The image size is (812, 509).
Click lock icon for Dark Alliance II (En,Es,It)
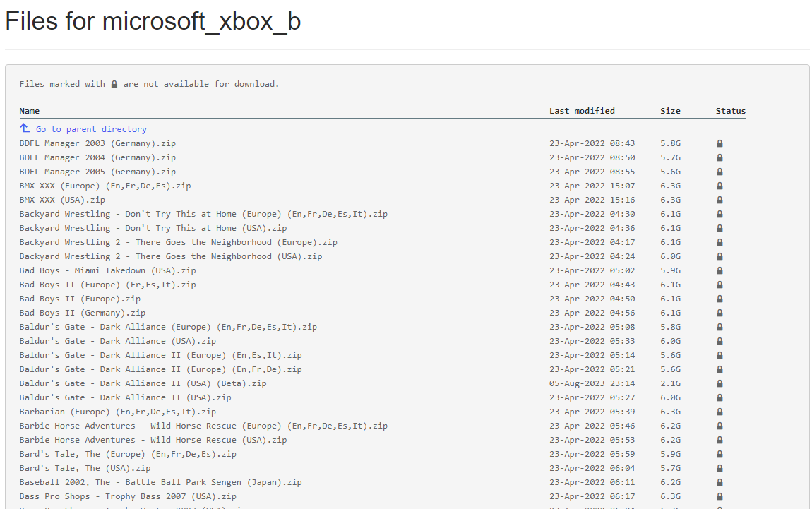(x=720, y=355)
